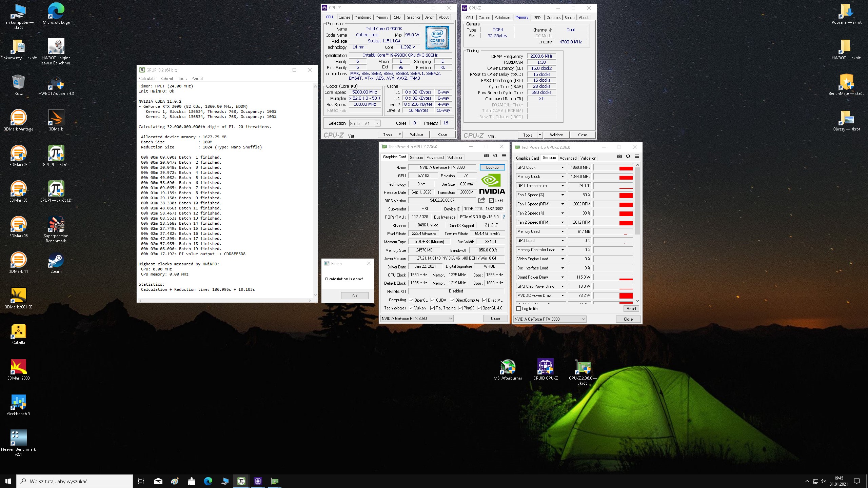Open the Submit menu in GPUPI

pos(166,78)
